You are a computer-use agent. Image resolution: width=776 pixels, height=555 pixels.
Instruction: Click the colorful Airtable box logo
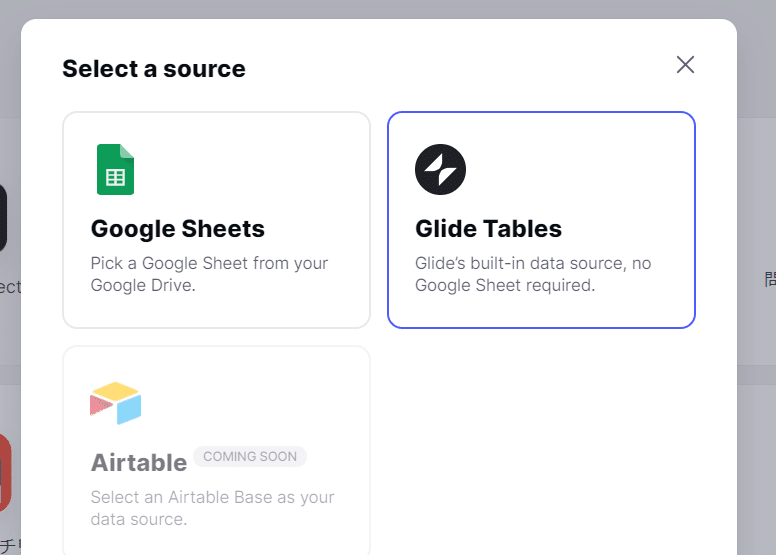click(115, 403)
